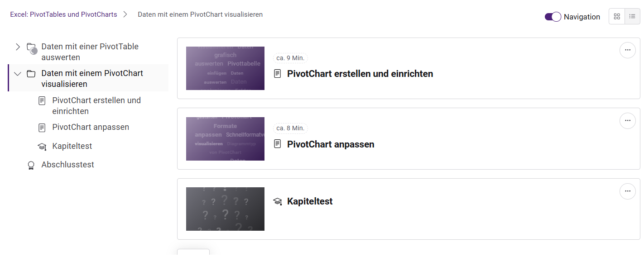This screenshot has height=266, width=644.
Task: Select PivotChart erstellen und einrichten in sidebar
Action: click(x=96, y=106)
